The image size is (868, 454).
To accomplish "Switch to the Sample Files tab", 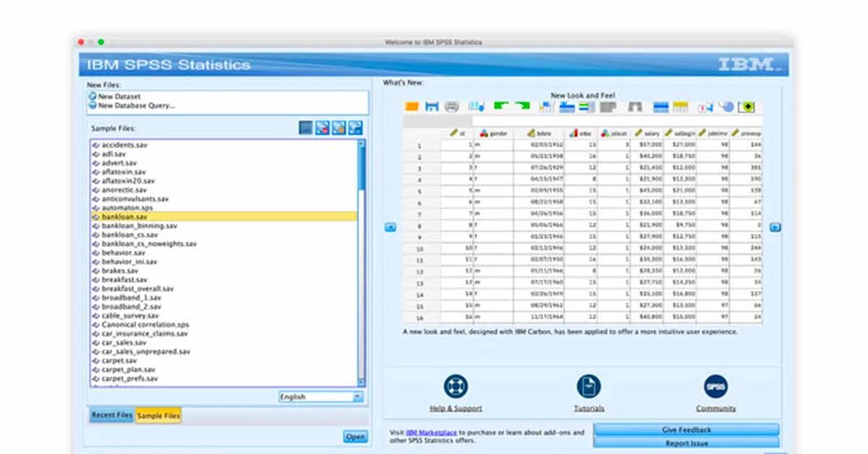I will coord(158,415).
